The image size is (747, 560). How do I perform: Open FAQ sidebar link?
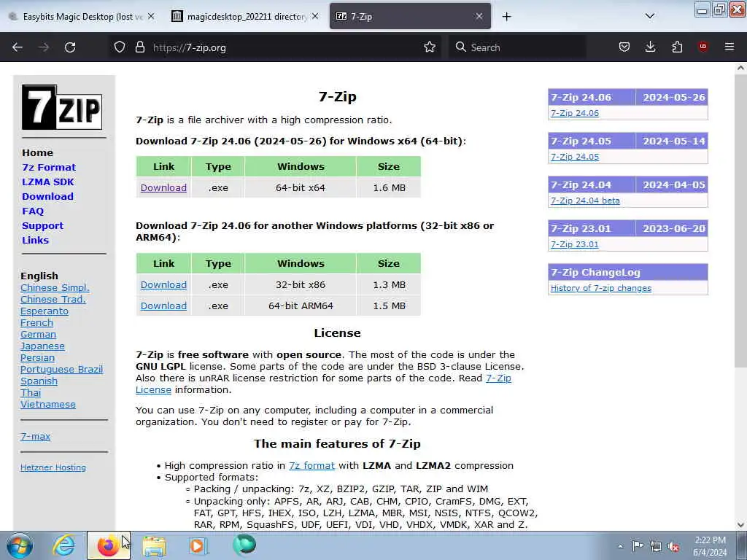(x=33, y=211)
